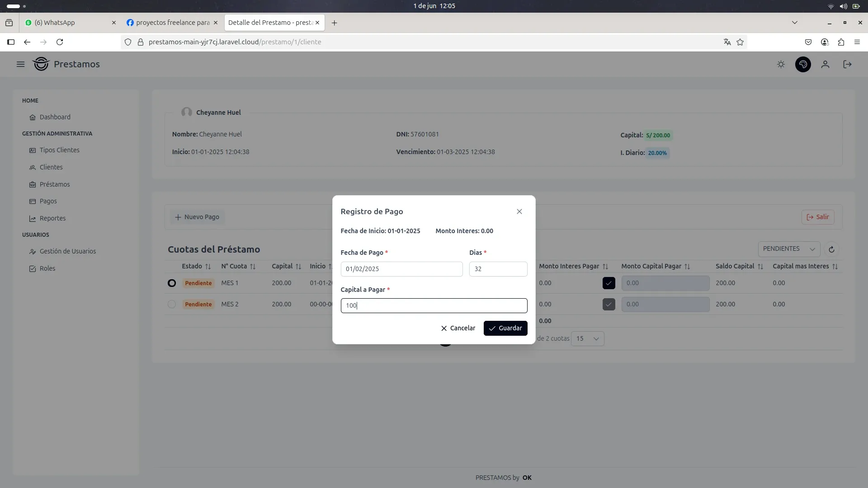868x488 pixels.
Task: Toggle the MES 1 interest checkbox
Action: [x=609, y=283]
